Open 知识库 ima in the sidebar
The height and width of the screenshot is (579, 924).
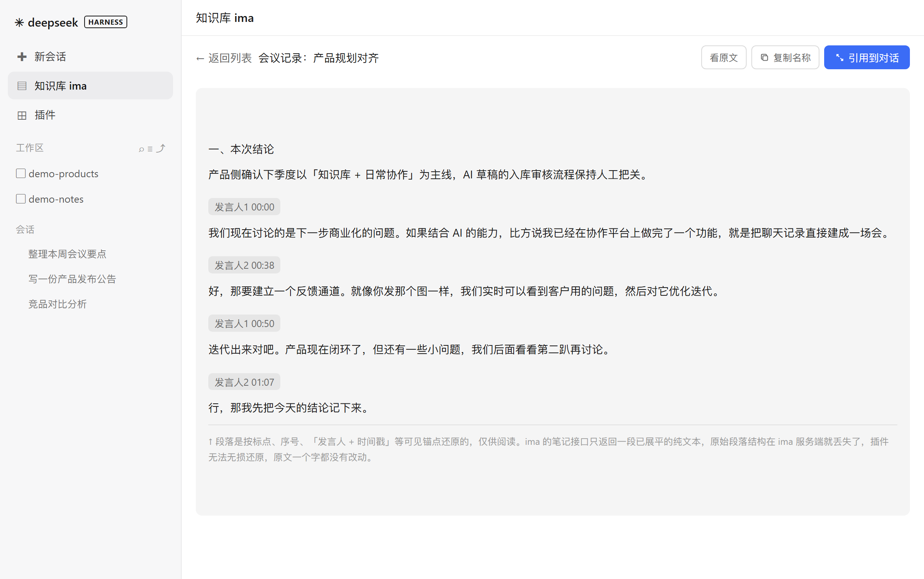click(x=90, y=86)
